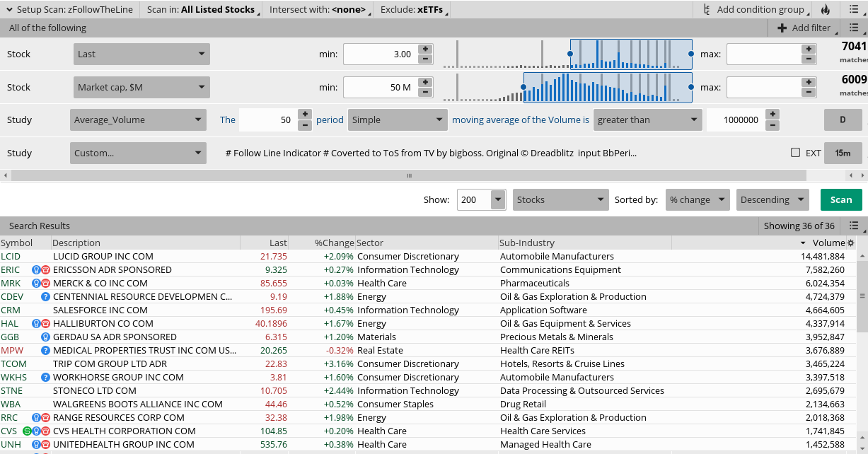Expand the 'greater than' comparison dropdown
This screenshot has height=454, width=868.
coord(647,120)
